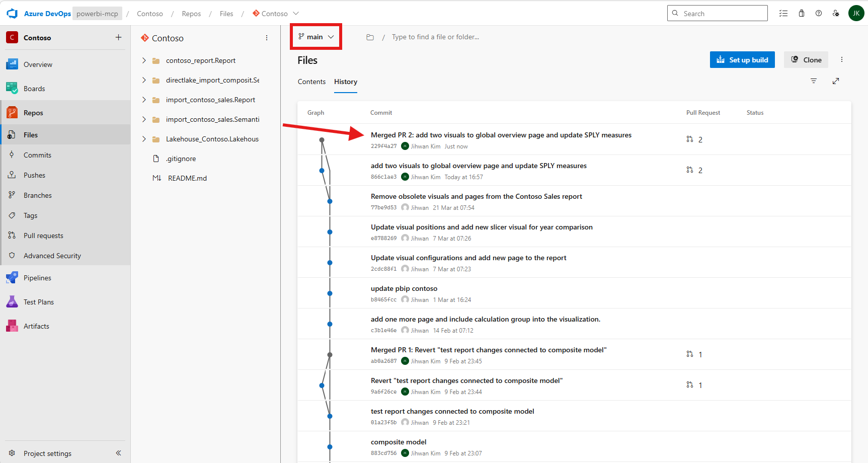
Task: Open commit Remove obsolete visuals and pages
Action: (477, 196)
